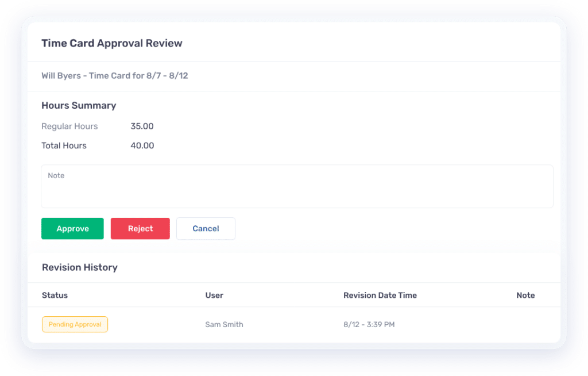Screen dimensions: 588x376
Task: Select the Regular Hours label
Action: [69, 126]
